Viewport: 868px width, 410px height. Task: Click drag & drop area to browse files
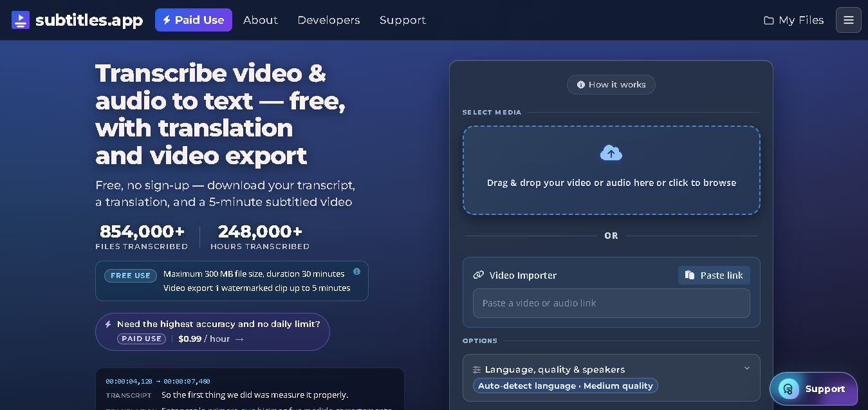[x=611, y=170]
